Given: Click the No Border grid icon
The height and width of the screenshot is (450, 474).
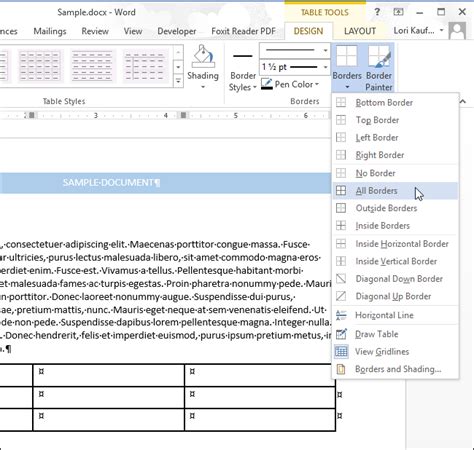Looking at the screenshot, I should click(x=341, y=173).
